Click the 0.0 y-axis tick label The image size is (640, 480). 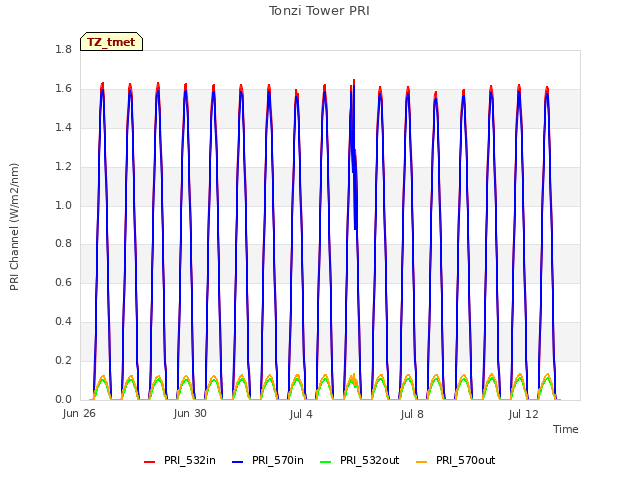[x=63, y=399]
